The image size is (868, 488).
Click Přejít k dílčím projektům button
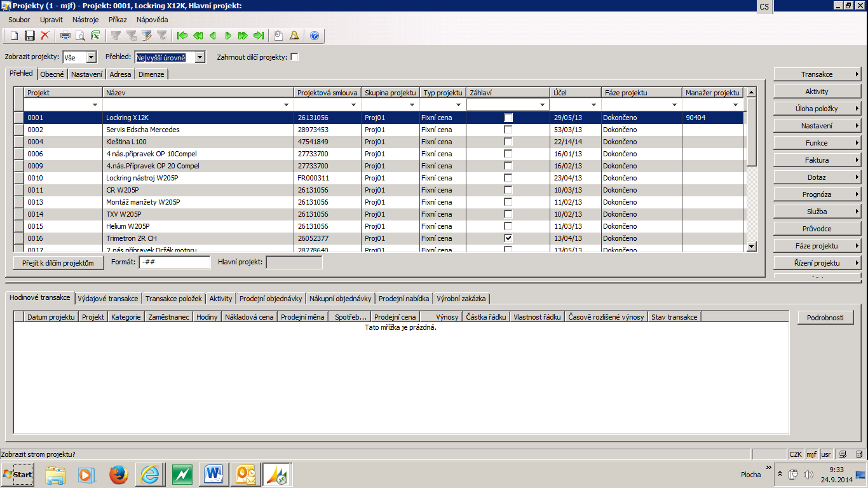point(58,263)
